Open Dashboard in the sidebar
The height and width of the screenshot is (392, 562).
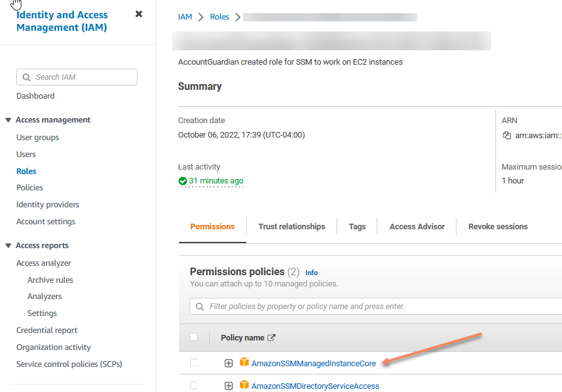36,95
